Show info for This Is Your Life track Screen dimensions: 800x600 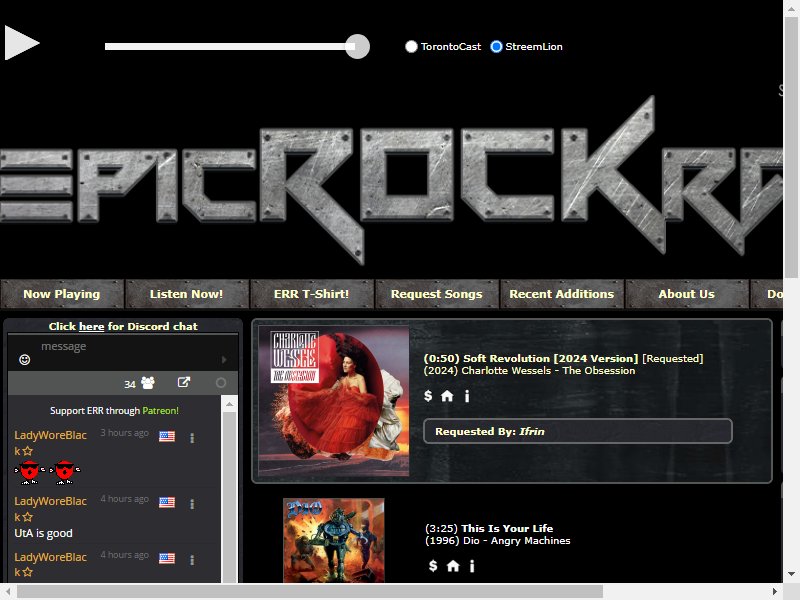pos(472,566)
